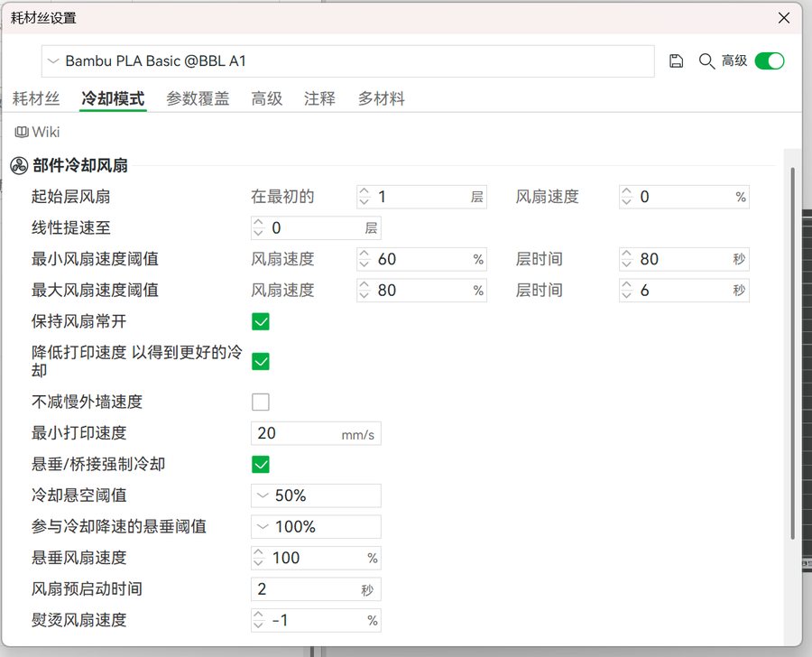The height and width of the screenshot is (657, 812).
Task: Click the Wiki book icon
Action: tap(22, 132)
